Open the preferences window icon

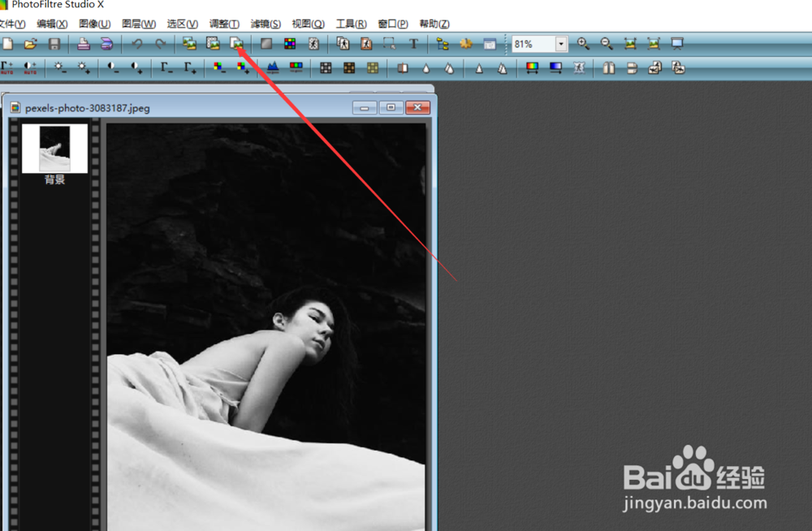click(x=490, y=44)
